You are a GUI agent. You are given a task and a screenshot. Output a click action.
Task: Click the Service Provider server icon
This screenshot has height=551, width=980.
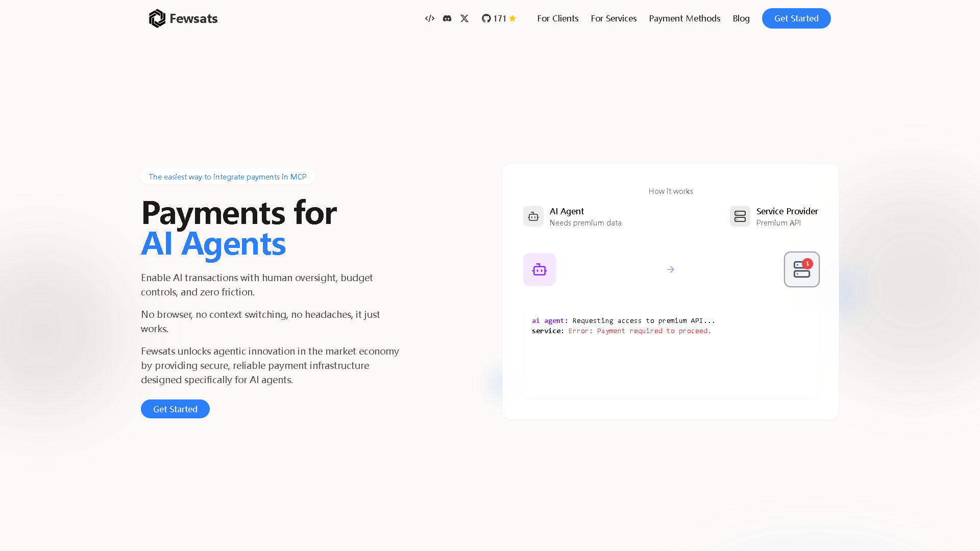[740, 216]
